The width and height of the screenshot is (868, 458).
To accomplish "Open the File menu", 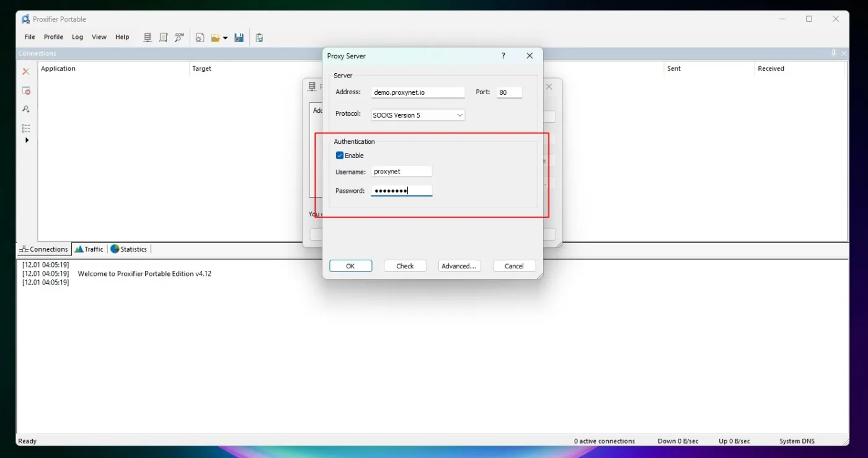I will (x=30, y=37).
